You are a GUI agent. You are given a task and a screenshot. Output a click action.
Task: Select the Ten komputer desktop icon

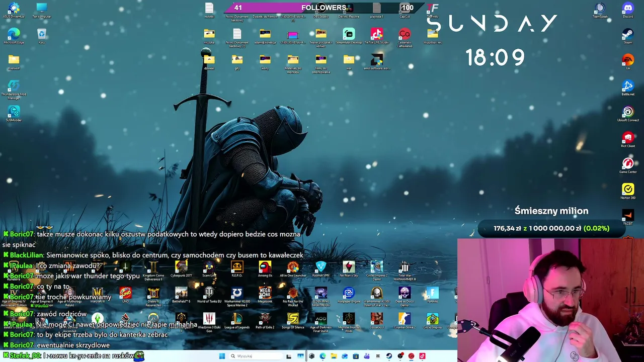tap(42, 10)
